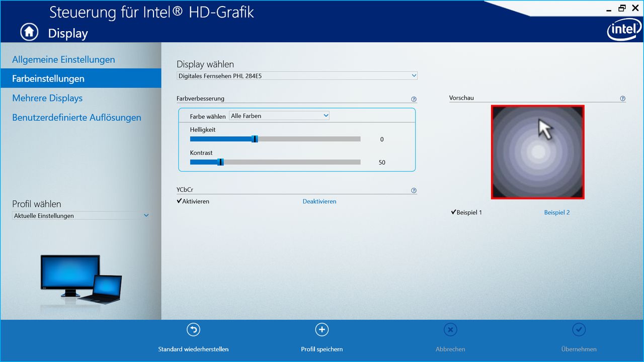Click the Intel logo
This screenshot has width=644, height=362.
[624, 30]
